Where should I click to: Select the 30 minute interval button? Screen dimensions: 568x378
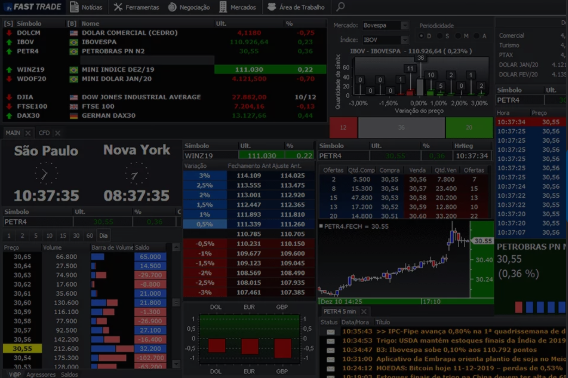click(x=76, y=236)
